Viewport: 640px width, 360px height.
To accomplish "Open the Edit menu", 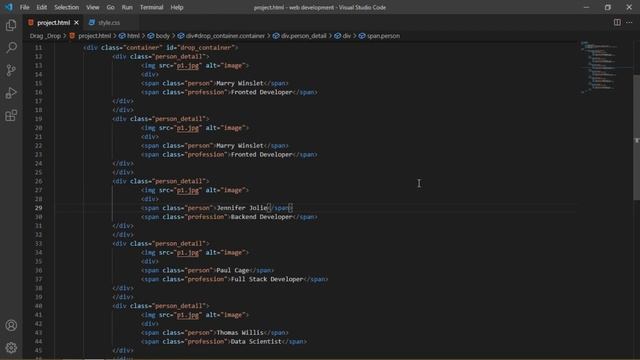I will coord(42,7).
